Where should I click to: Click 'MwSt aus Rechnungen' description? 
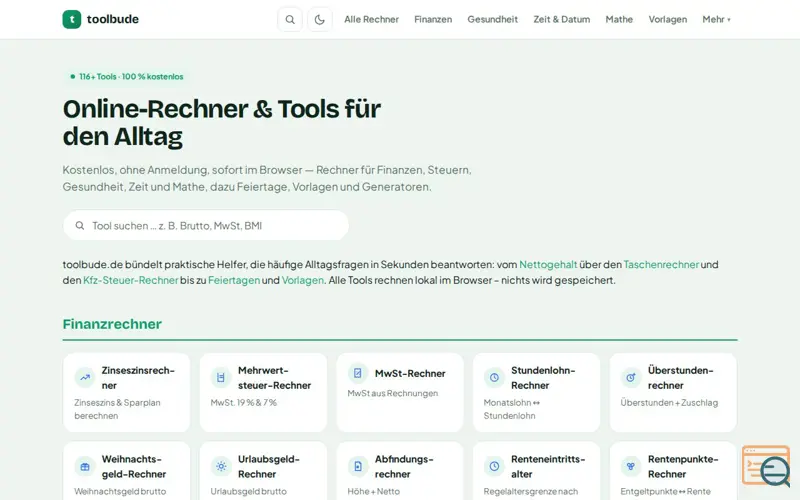[x=392, y=393]
